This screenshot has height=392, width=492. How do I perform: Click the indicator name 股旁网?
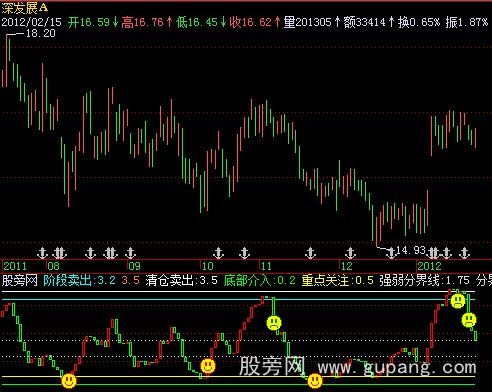pyautogui.click(x=19, y=280)
